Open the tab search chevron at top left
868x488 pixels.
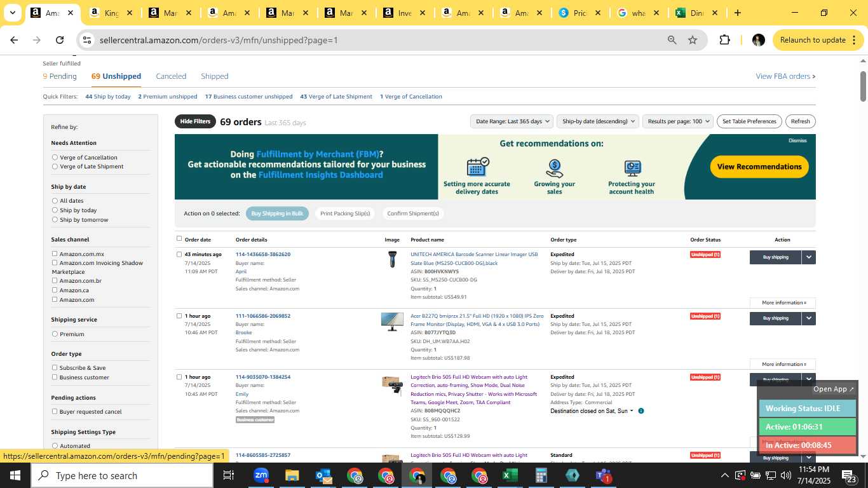tap(13, 13)
